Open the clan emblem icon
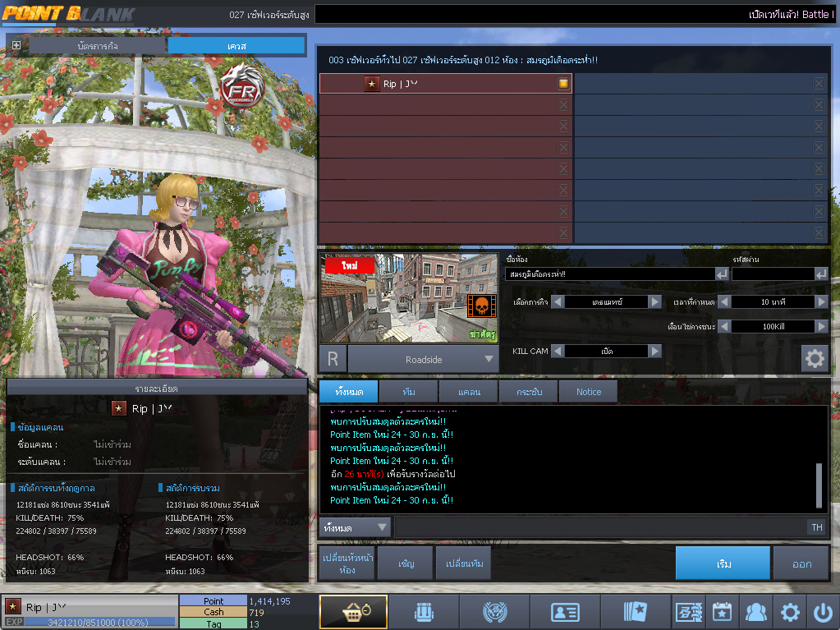Viewport: 840px width, 630px height. pyautogui.click(x=494, y=612)
